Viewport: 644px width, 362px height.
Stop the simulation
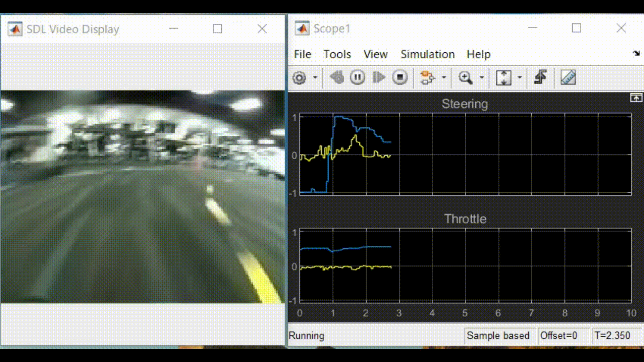point(400,78)
